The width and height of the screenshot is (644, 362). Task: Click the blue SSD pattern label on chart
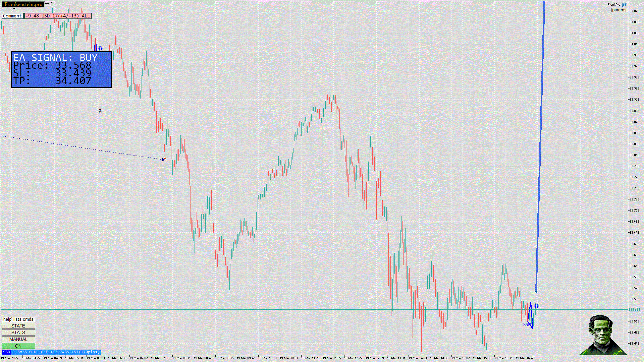526,324
